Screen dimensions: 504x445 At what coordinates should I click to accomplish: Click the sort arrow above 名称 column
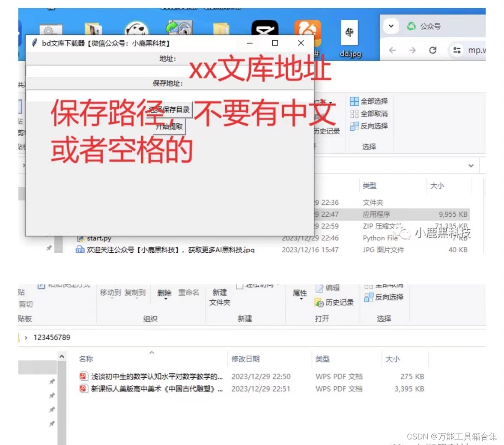[152, 352]
